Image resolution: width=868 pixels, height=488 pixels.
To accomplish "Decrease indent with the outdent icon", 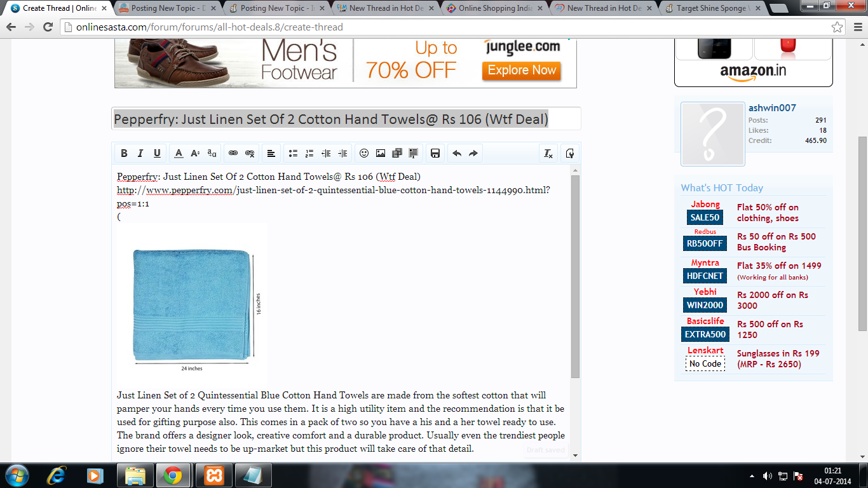I will tap(326, 153).
